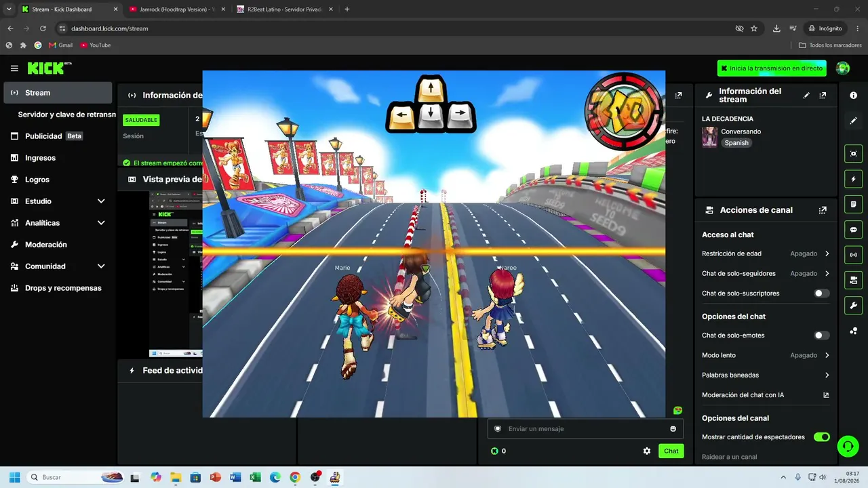868x488 pixels.
Task: Toggle Chat de solo-emotes switch
Action: tap(821, 335)
